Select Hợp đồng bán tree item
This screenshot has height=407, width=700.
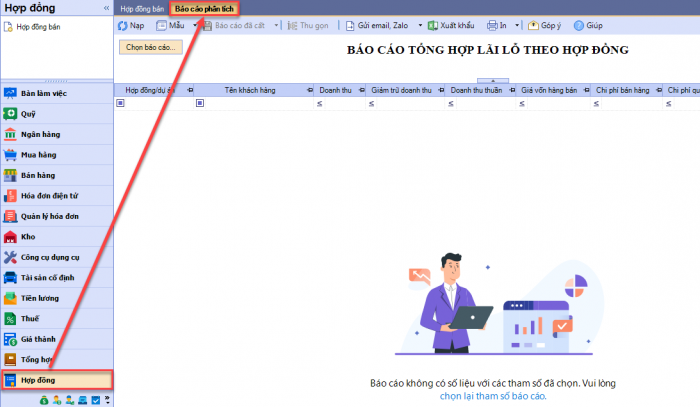pyautogui.click(x=38, y=27)
